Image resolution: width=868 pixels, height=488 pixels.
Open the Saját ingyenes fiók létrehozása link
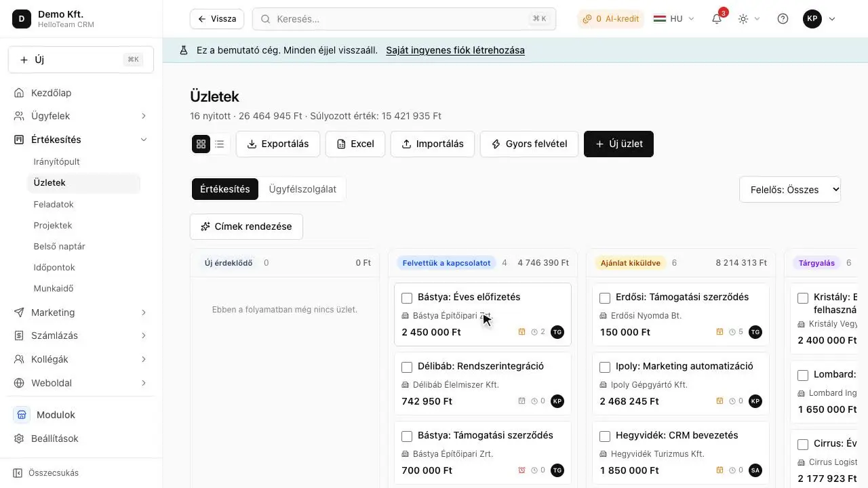point(455,50)
